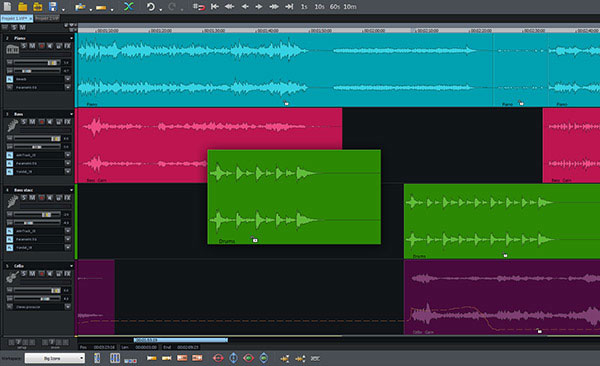The image size is (600, 366).
Task: Adjust the Piano track pan slider
Action: pyautogui.click(x=26, y=71)
